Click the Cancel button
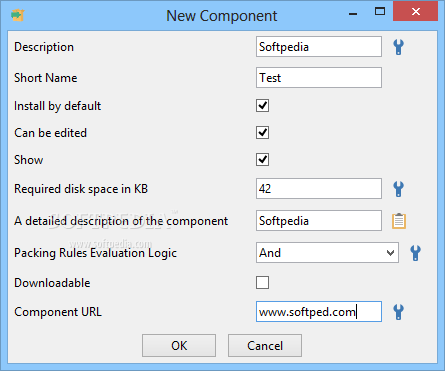This screenshot has height=371, width=445. pyautogui.click(x=265, y=346)
